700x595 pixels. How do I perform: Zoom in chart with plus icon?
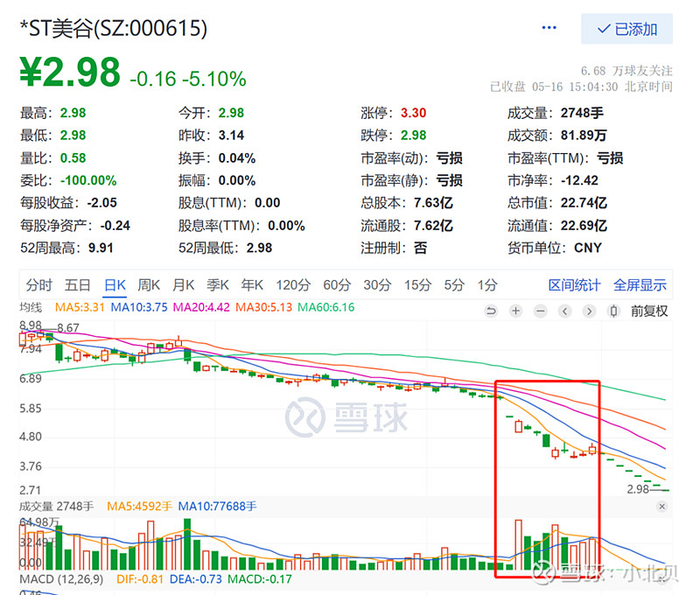pyautogui.click(x=516, y=311)
